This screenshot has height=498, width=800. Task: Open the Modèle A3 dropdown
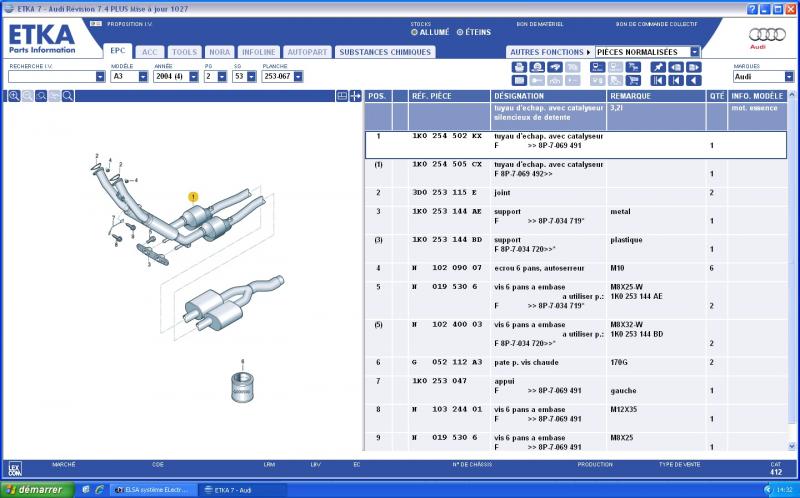click(x=143, y=77)
